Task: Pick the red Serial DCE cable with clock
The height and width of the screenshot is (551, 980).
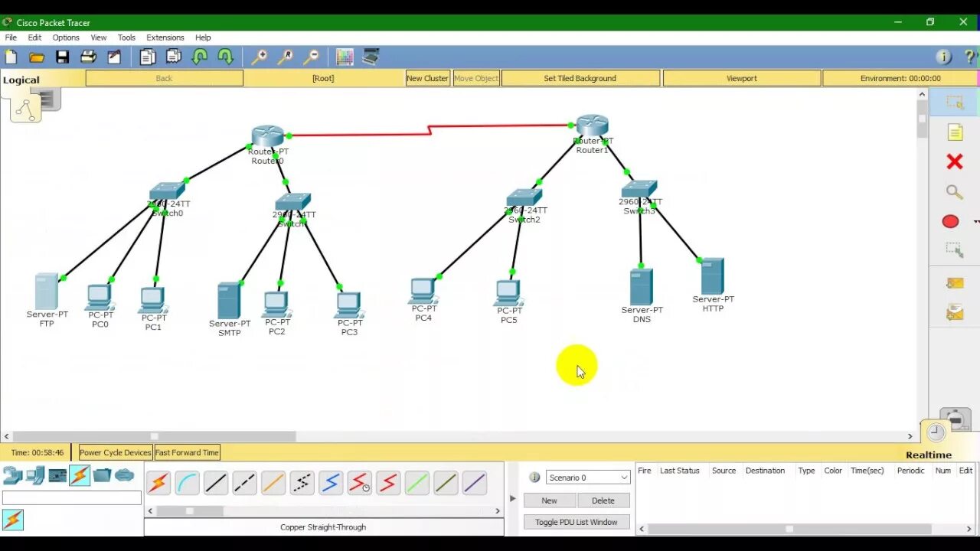Action: [359, 483]
